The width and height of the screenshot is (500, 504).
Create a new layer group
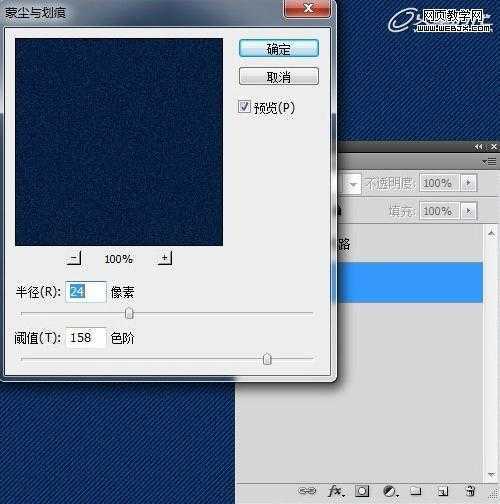[416, 491]
